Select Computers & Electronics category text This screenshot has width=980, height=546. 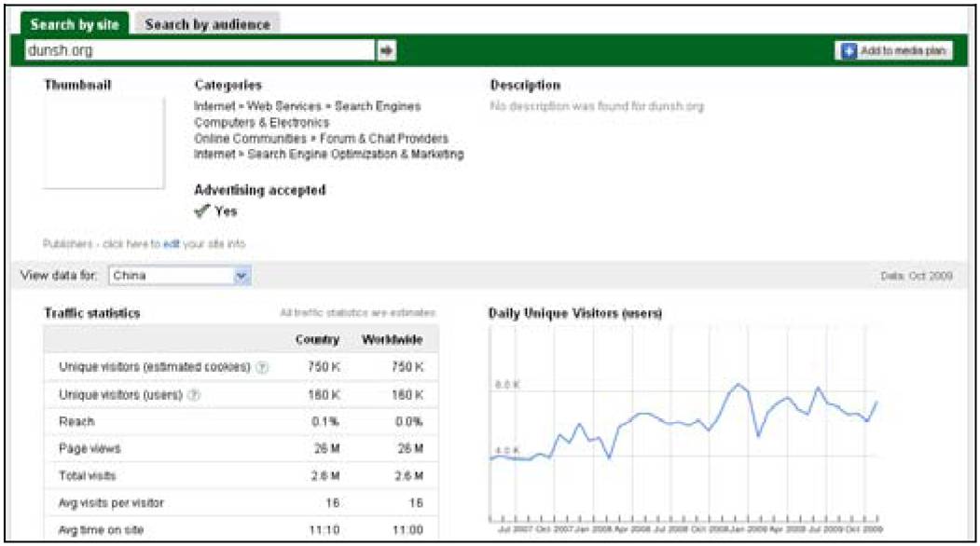[x=261, y=122]
